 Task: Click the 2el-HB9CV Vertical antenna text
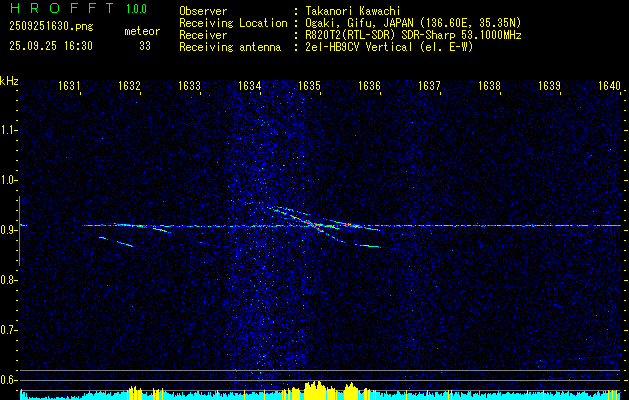coord(389,47)
